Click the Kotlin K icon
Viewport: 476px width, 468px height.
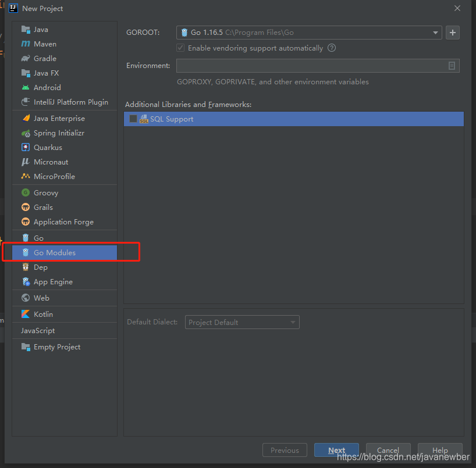click(26, 314)
